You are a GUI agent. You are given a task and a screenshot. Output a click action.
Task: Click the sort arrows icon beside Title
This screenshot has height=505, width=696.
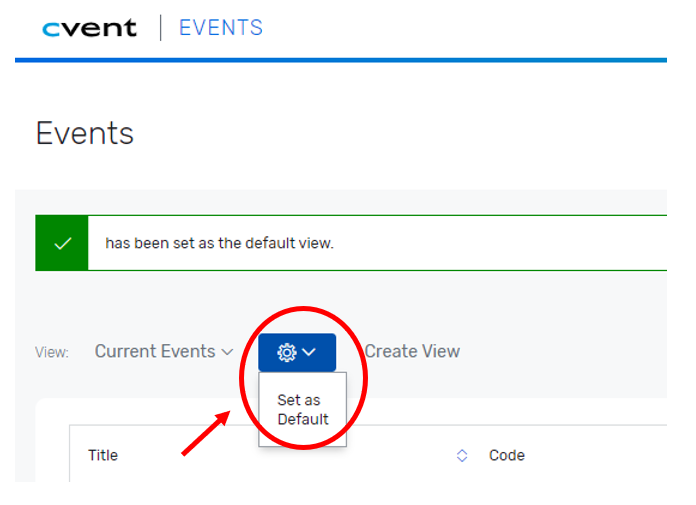click(x=462, y=455)
